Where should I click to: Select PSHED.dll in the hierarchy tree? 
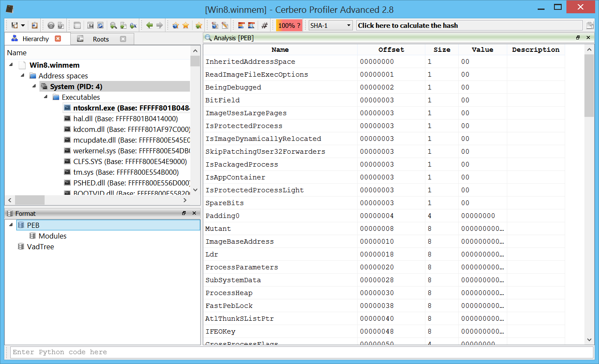[x=132, y=183]
